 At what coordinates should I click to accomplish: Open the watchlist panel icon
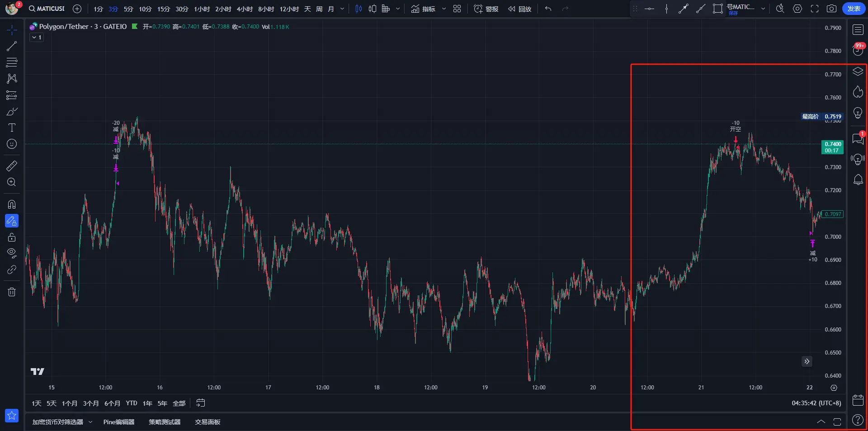858,30
